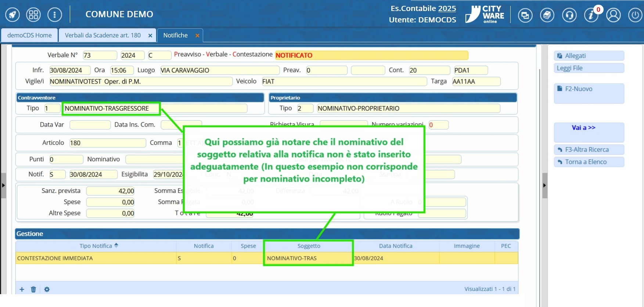
Task: Collapse the right side panel arrow
Action: pyautogui.click(x=544, y=185)
